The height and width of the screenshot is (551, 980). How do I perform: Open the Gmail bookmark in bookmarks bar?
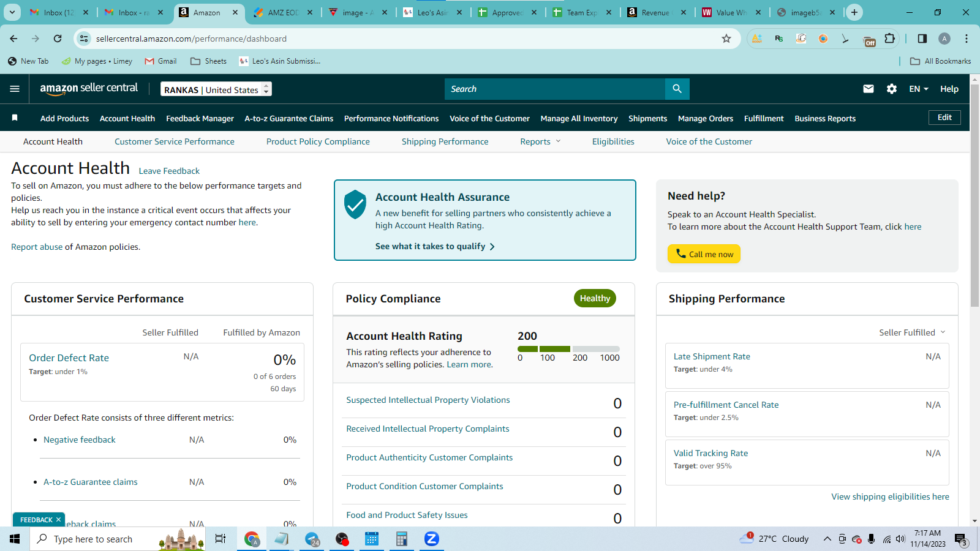[160, 61]
